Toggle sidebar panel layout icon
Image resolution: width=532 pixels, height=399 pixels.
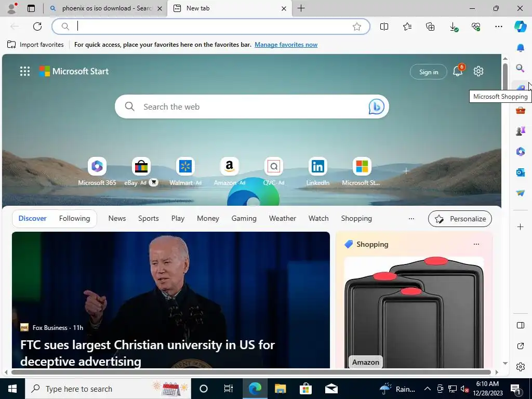click(521, 325)
